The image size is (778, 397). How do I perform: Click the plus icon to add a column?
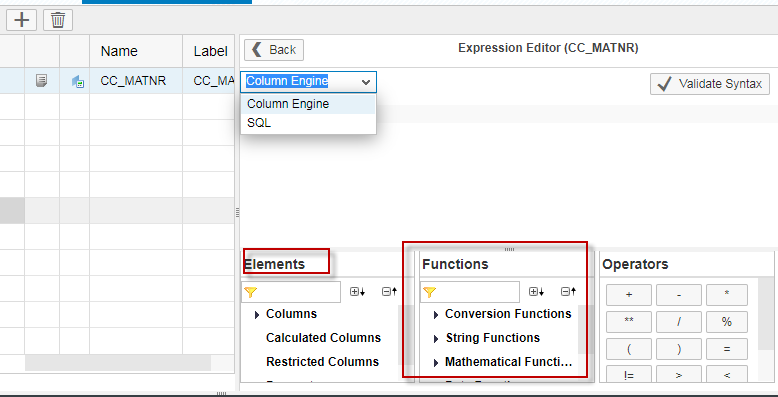click(21, 20)
